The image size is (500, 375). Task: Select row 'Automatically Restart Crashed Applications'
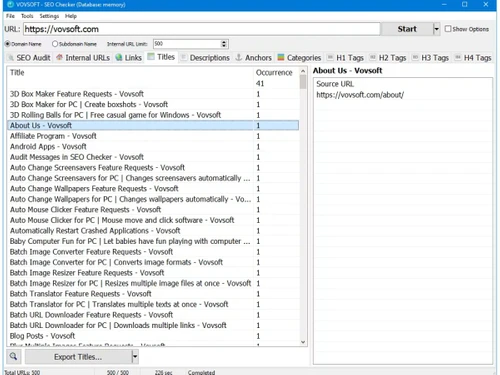[153, 230]
